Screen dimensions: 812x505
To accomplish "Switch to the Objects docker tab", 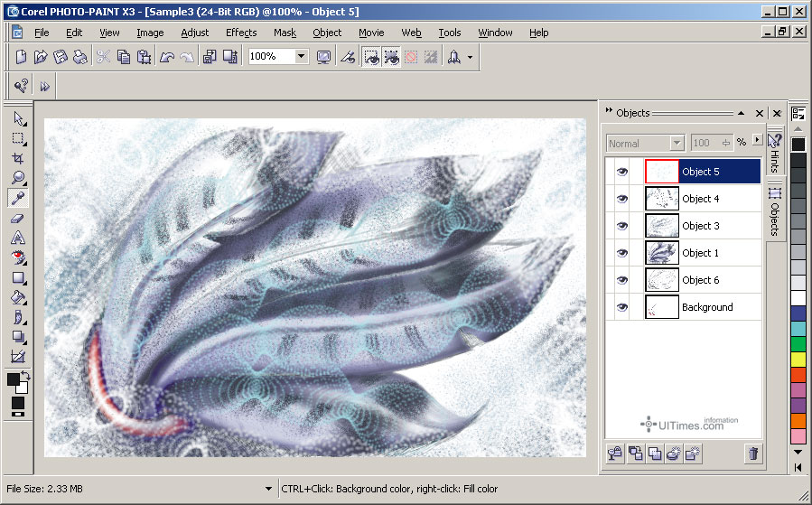I will tap(775, 212).
